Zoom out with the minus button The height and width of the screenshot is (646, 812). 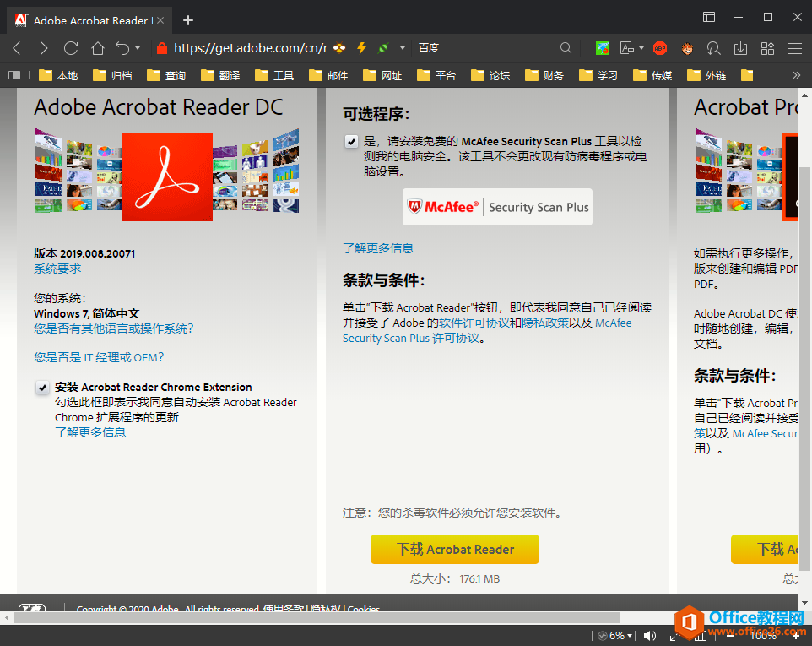click(729, 636)
